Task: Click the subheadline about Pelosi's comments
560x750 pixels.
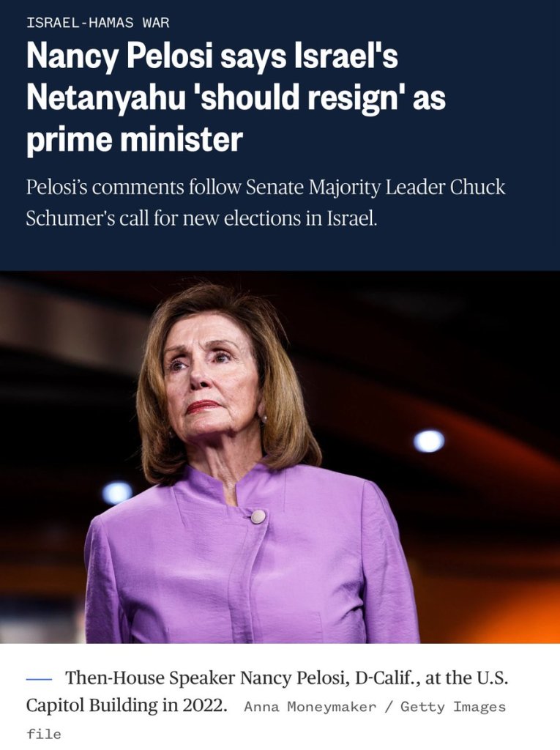Action: pos(266,202)
